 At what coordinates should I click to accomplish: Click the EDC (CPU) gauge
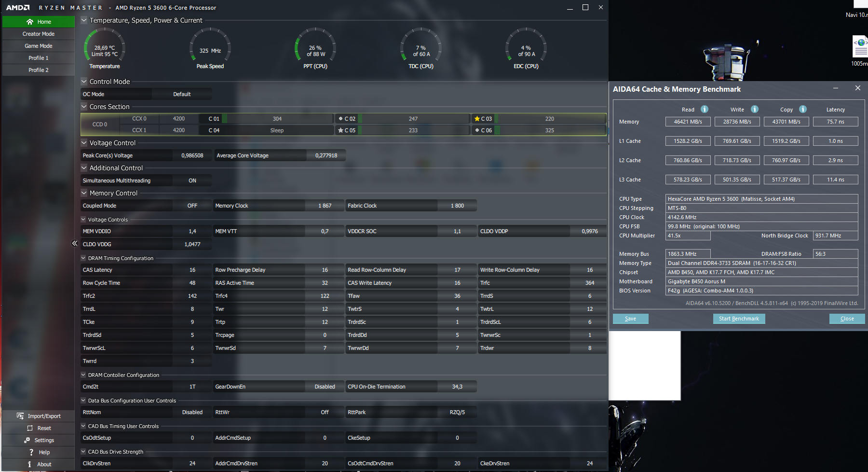tap(526, 49)
